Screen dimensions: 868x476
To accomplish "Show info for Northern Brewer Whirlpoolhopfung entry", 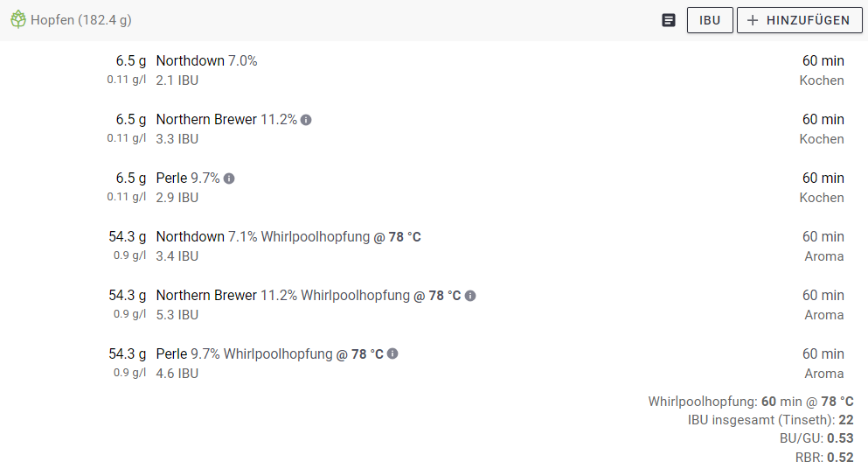I will (x=470, y=296).
